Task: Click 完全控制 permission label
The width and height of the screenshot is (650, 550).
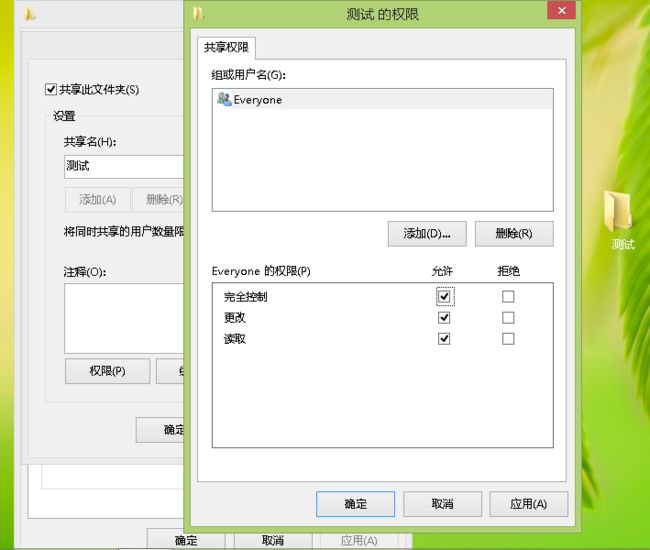Action: (245, 297)
